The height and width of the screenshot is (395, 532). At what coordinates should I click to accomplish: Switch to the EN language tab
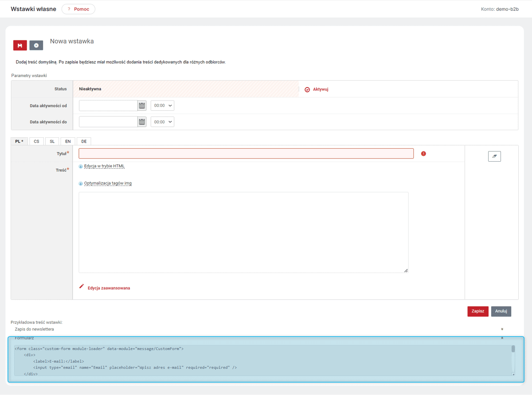pos(68,141)
